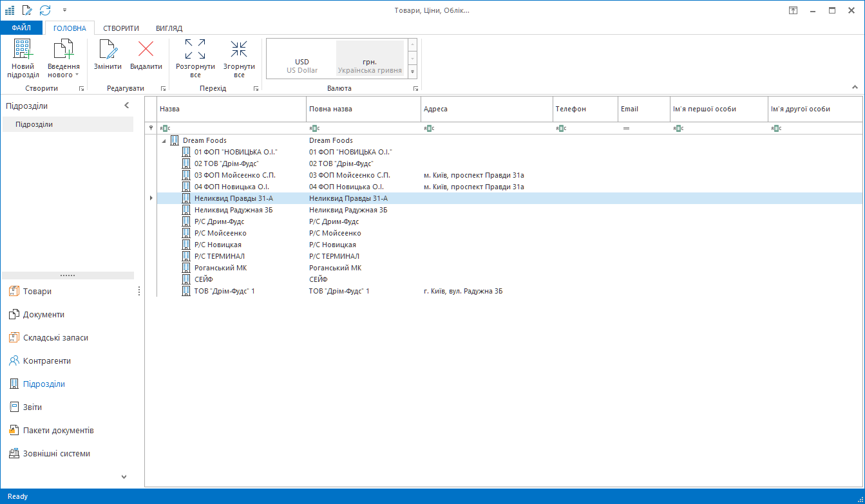865x504 pixels.
Task: Open the Контрагенти navigation section
Action: pyautogui.click(x=47, y=361)
